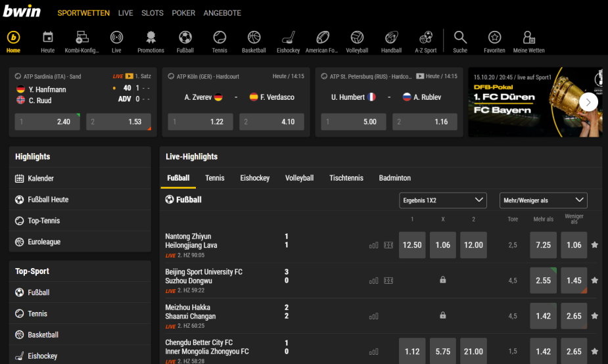Open SLOTS in top menu
The image size is (608, 364).
152,12
